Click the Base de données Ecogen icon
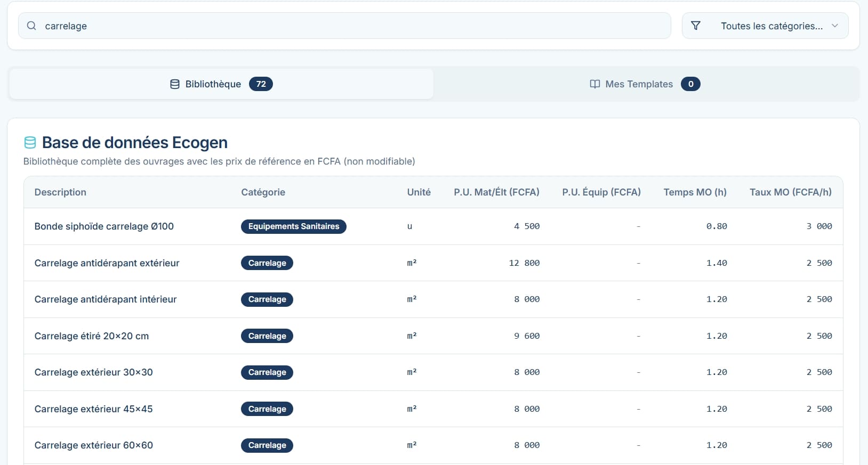The width and height of the screenshot is (868, 465). [x=30, y=142]
